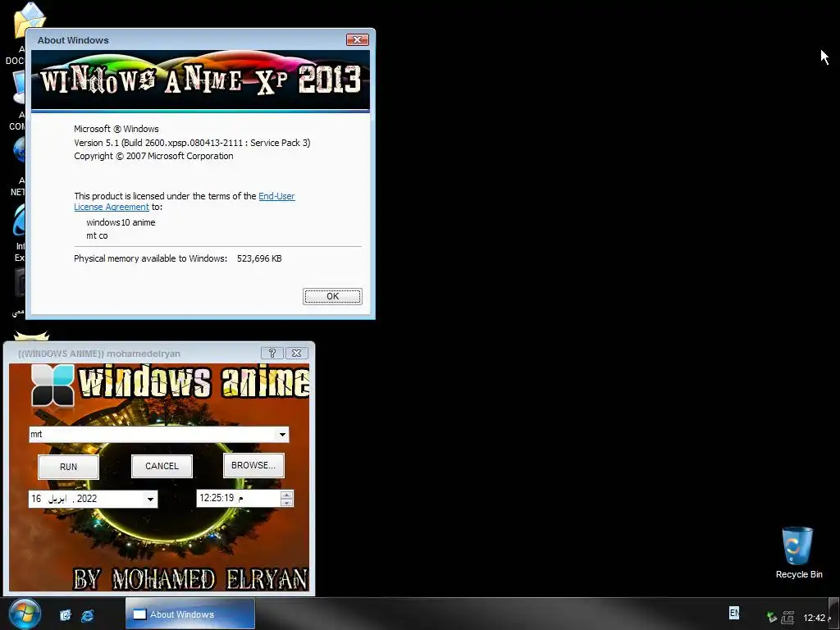Click the CANCEL button
Screen dimensions: 840x630
coord(162,466)
